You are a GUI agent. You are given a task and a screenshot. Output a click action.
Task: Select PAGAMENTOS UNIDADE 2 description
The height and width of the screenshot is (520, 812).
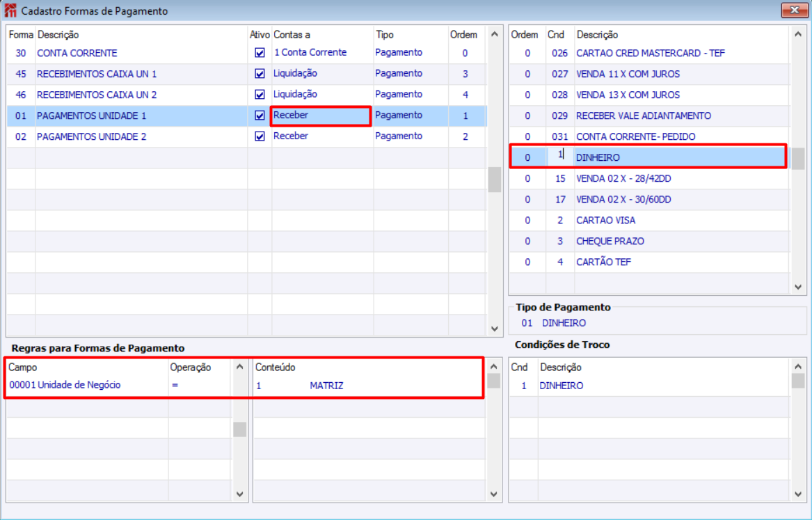click(x=91, y=136)
